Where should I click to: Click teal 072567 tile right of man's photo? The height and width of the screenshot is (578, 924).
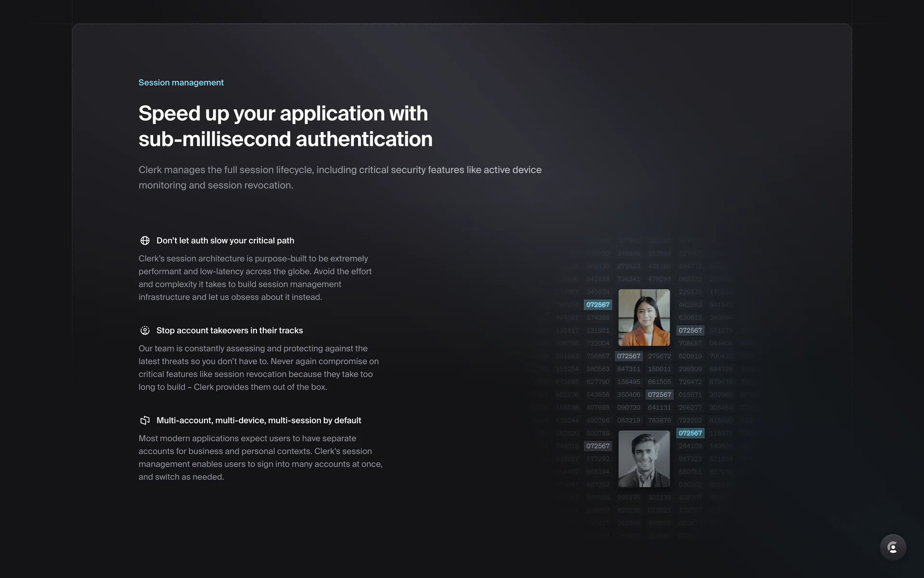(x=690, y=433)
